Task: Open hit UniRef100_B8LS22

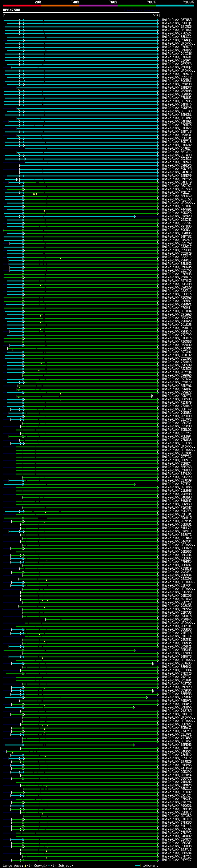Action: click(x=177, y=37)
